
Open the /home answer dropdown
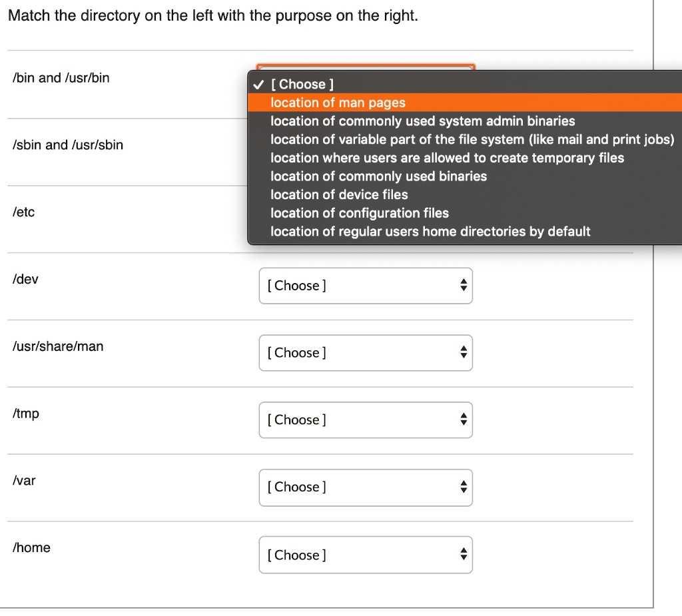[365, 554]
